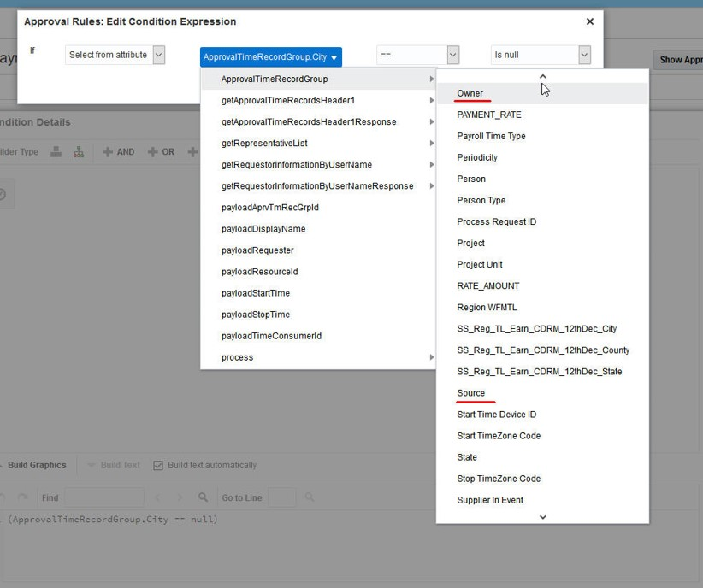Screen dimensions: 703x588
Task: Click the Show Approvers button in background
Action: pyautogui.click(x=678, y=60)
